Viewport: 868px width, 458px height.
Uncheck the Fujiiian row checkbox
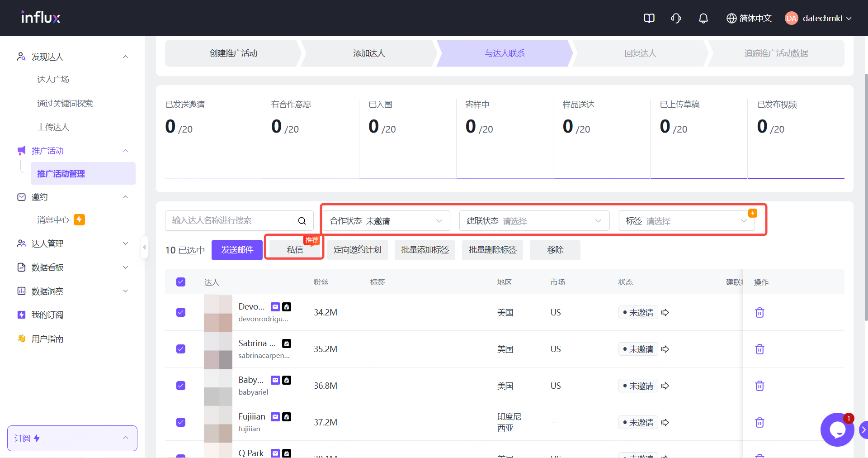point(181,422)
